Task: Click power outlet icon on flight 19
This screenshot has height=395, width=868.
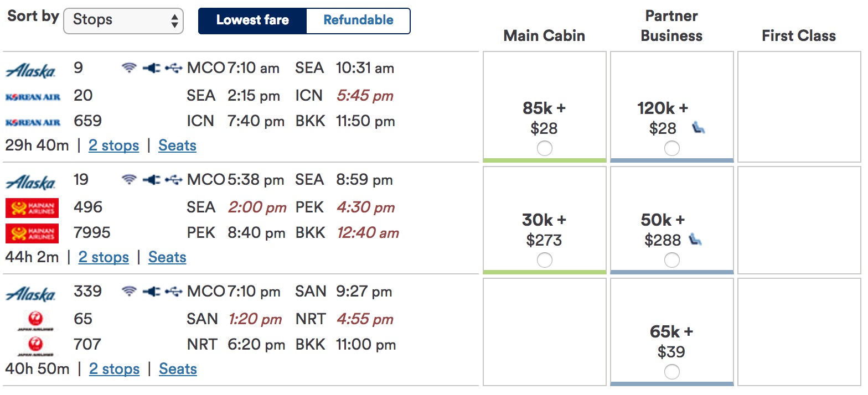Action: click(x=151, y=180)
